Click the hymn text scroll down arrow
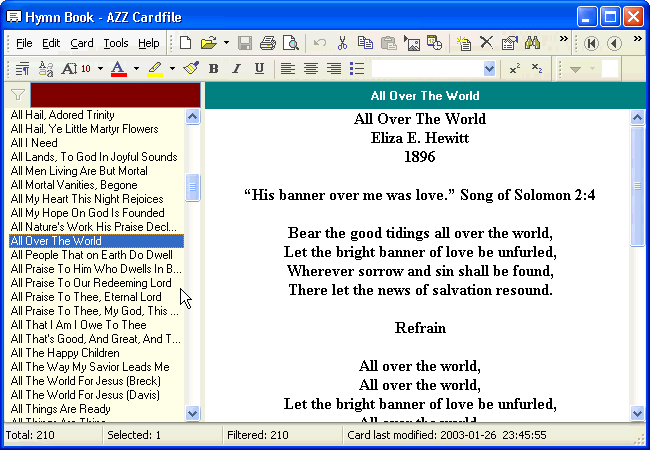 tap(638, 413)
